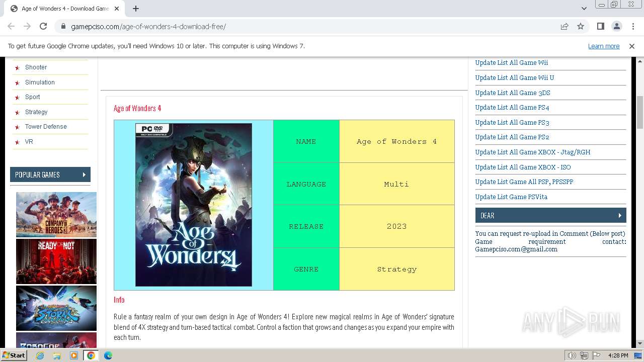Open the Shooter category

(x=36, y=67)
